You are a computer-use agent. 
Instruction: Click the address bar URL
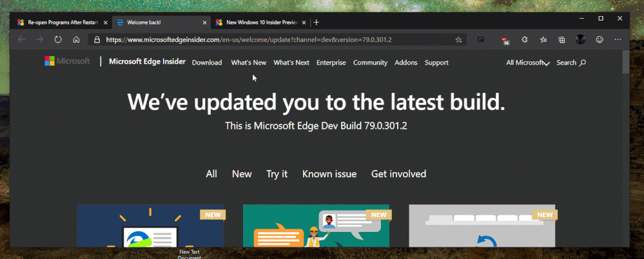click(x=249, y=40)
